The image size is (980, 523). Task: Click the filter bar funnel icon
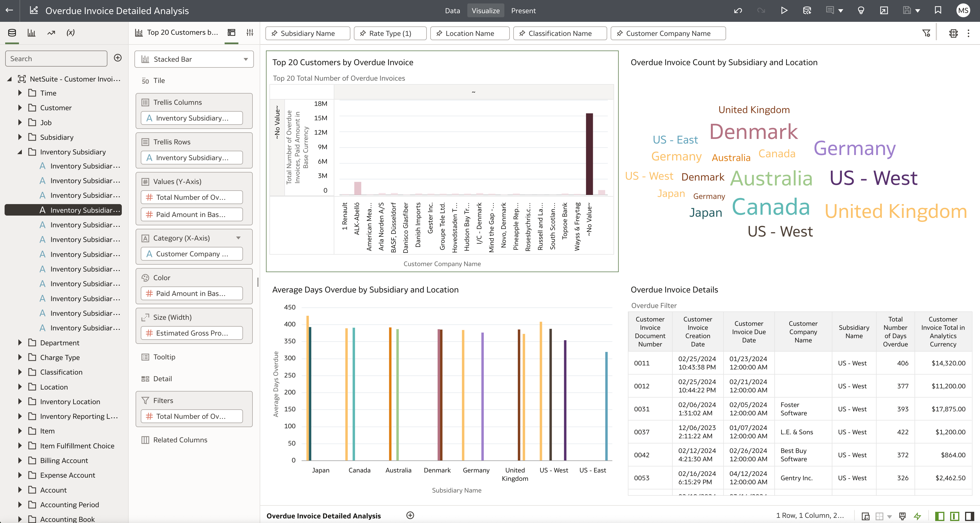926,34
